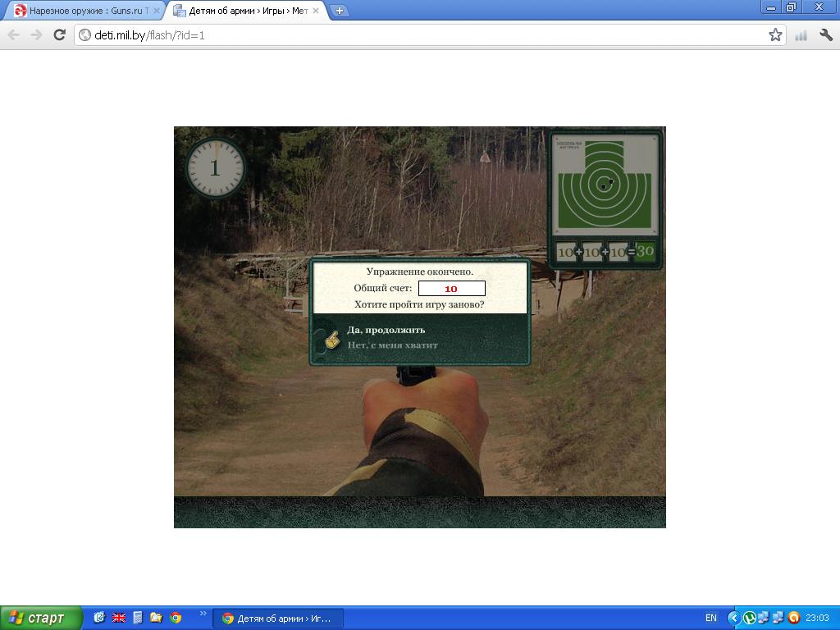840x630 pixels.
Task: Expand the quick launch chevron
Action: point(203,614)
